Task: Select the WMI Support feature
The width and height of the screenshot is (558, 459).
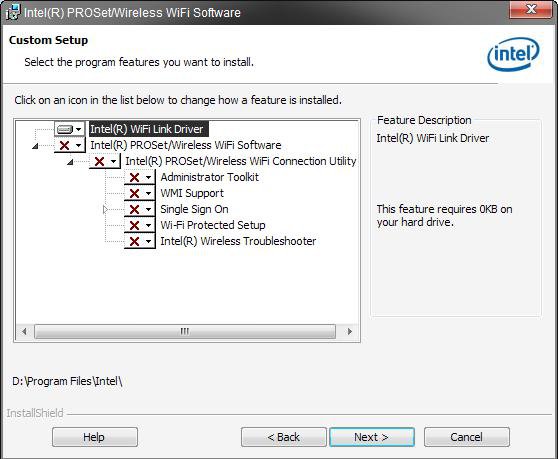Action: click(x=192, y=193)
